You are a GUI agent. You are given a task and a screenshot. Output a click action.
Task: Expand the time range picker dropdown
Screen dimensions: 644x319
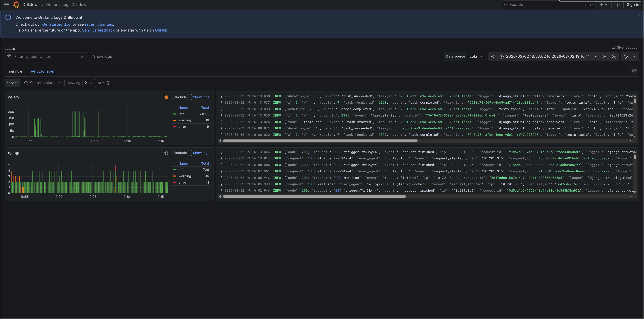pos(596,56)
